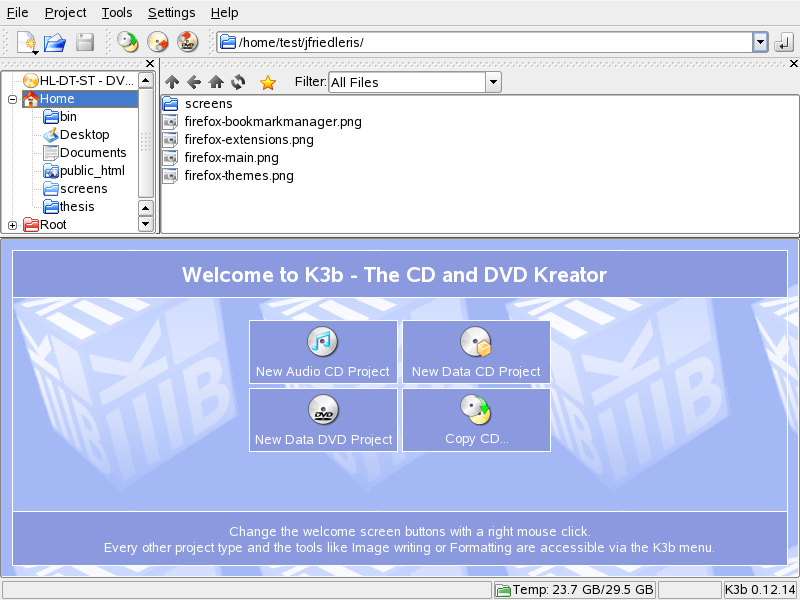This screenshot has height=600, width=800.
Task: Click the go button beside path field
Action: point(784,42)
